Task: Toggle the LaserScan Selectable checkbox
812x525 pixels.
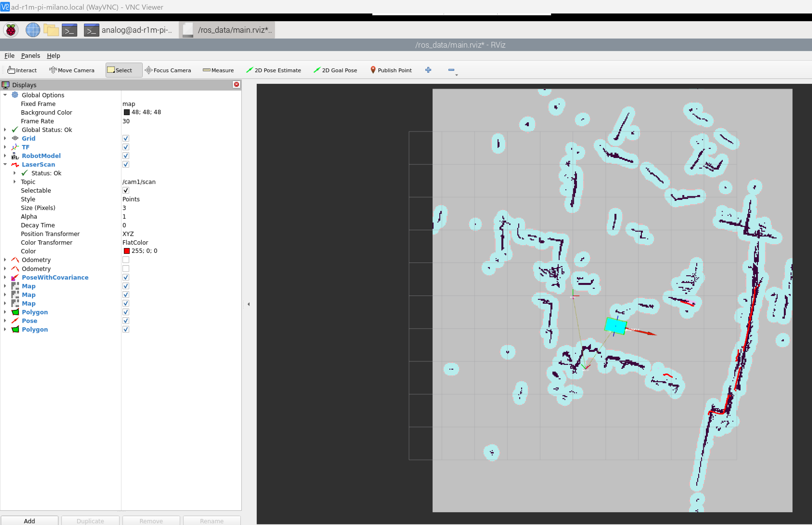Action: click(x=126, y=190)
